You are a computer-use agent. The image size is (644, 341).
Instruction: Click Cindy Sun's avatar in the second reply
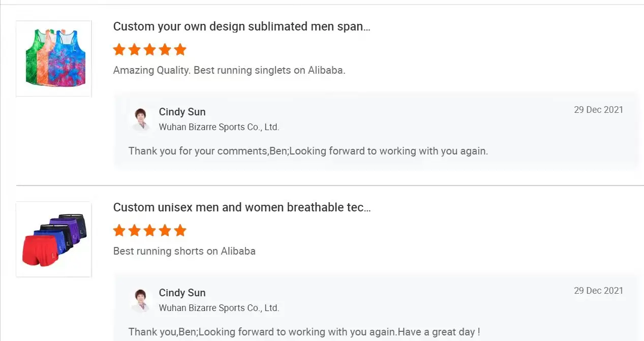click(141, 300)
